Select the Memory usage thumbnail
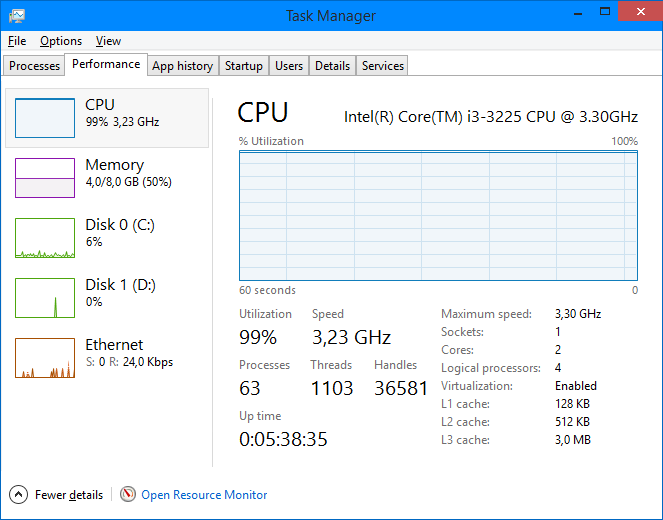This screenshot has height=520, width=663. (x=45, y=178)
